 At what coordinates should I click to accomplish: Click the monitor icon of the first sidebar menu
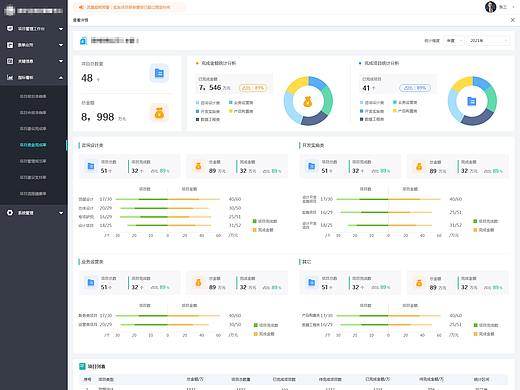click(x=10, y=29)
